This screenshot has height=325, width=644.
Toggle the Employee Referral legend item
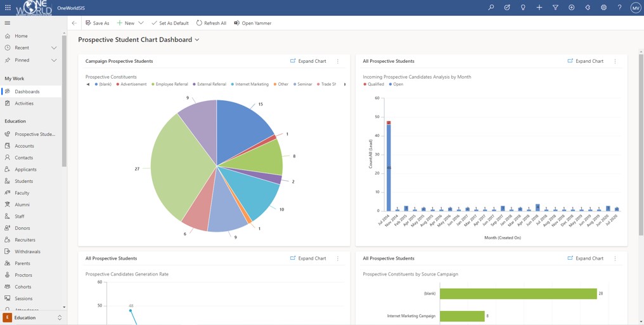[170, 84]
